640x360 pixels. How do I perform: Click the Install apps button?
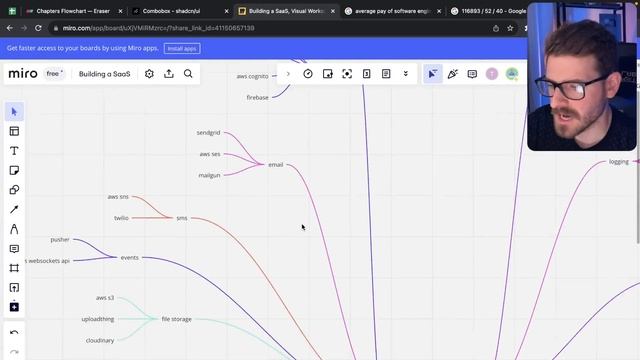(x=182, y=49)
